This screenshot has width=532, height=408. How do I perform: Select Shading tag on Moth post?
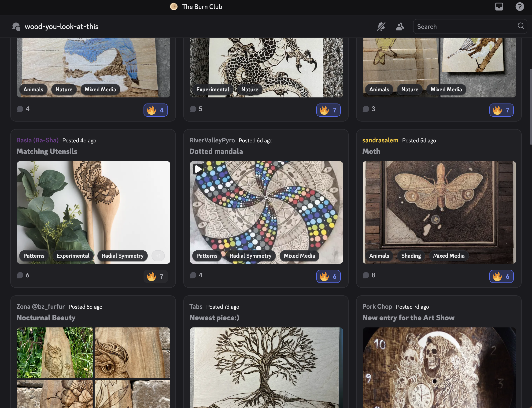[411, 256]
